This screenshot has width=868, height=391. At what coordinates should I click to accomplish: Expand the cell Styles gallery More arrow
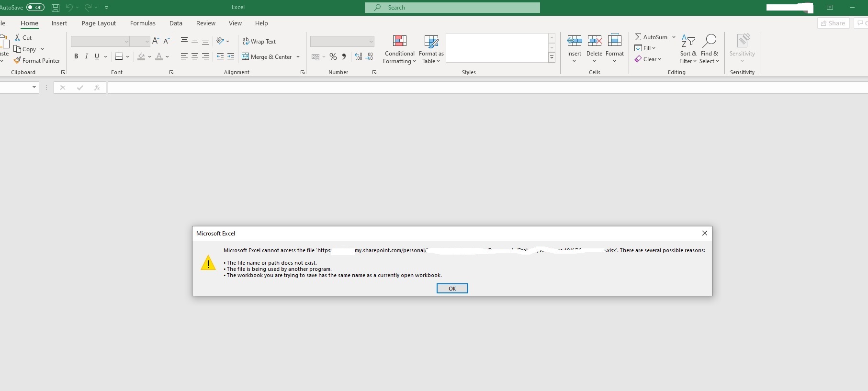[552, 57]
